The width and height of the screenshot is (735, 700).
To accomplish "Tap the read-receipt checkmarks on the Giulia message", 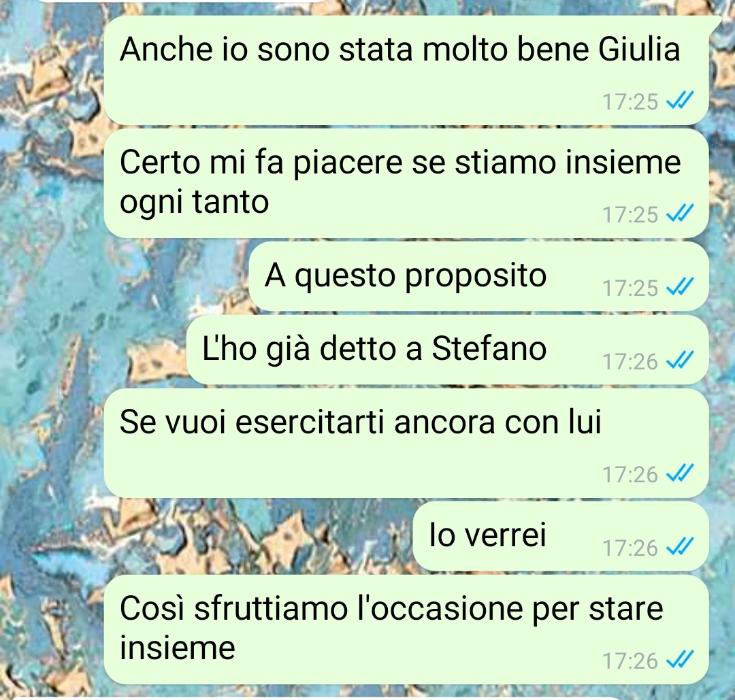I will (680, 100).
